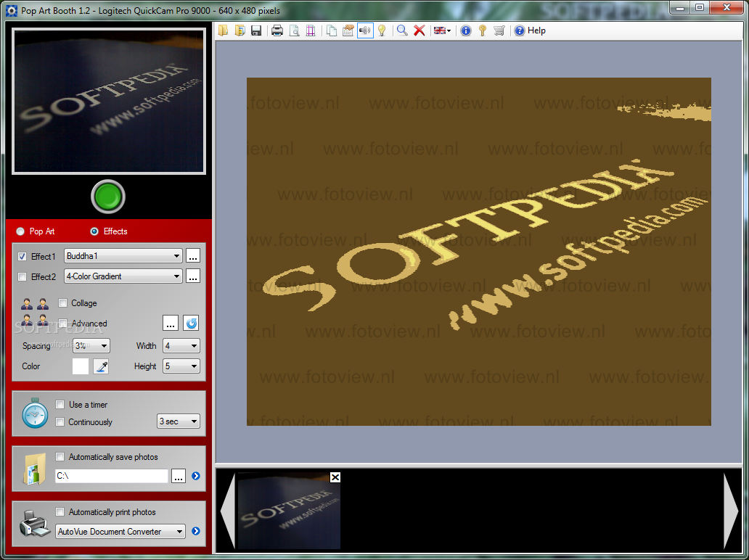Select the Softpedia photo thumbnail in the filmstrip
Screen dimensions: 749x560
pyautogui.click(x=289, y=511)
